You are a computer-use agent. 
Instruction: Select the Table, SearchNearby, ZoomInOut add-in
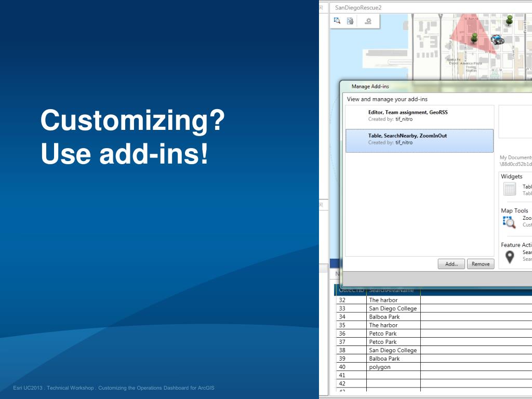coord(419,140)
